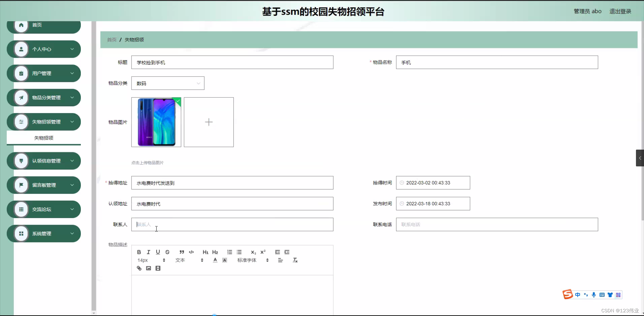The height and width of the screenshot is (316, 644).
Task: Toggle bold formatting in the description editor
Action: (139, 252)
